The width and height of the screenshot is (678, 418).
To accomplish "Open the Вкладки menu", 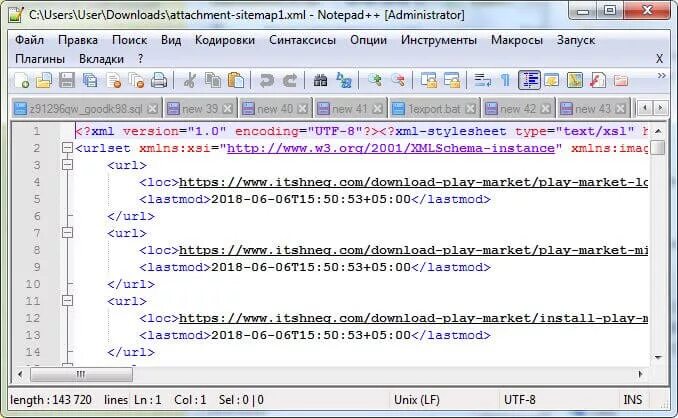I will click(x=101, y=59).
